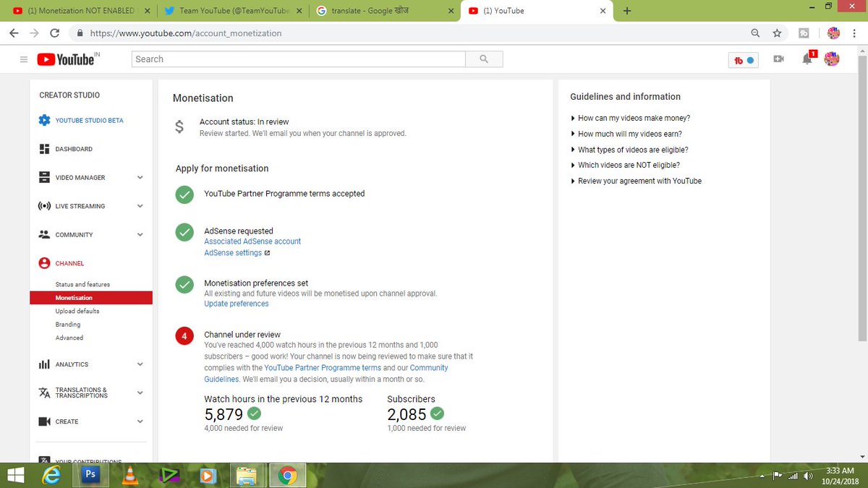Click the YouTube Studio Beta gear icon
868x488 pixels.
[x=44, y=120]
